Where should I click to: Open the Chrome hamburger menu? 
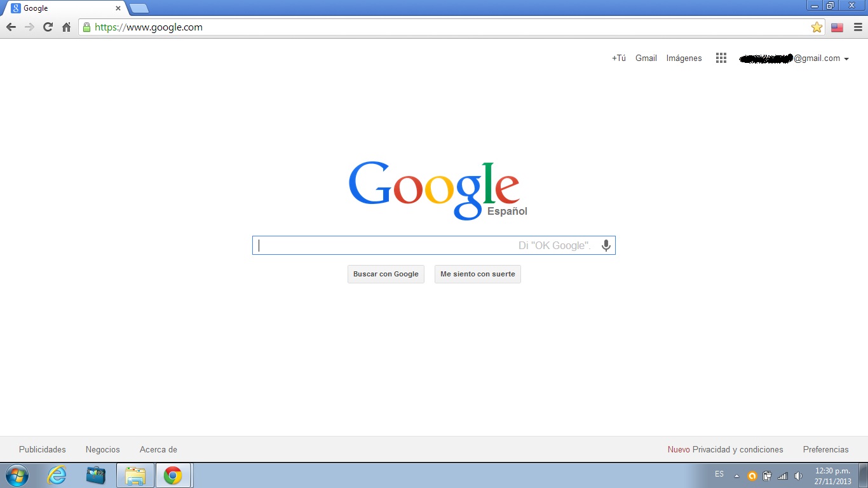(858, 27)
